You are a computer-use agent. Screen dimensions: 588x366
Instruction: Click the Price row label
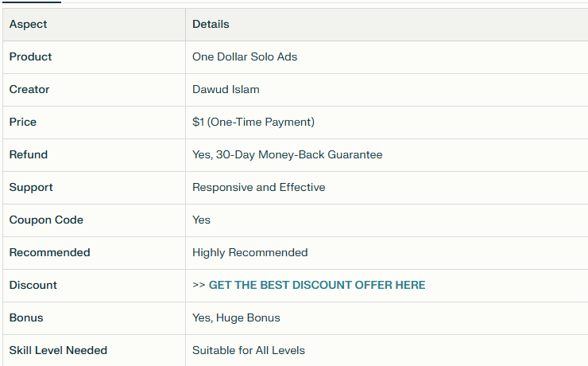click(23, 122)
